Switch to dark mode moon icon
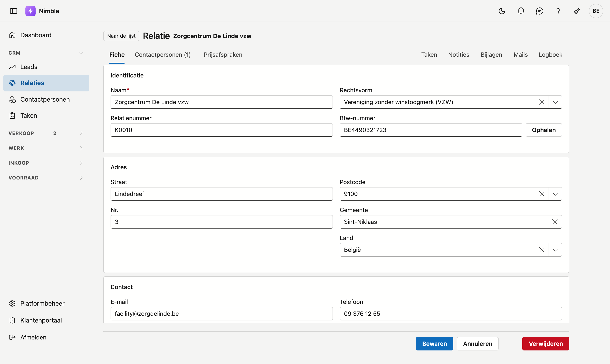This screenshot has height=364, width=610. pyautogui.click(x=502, y=11)
